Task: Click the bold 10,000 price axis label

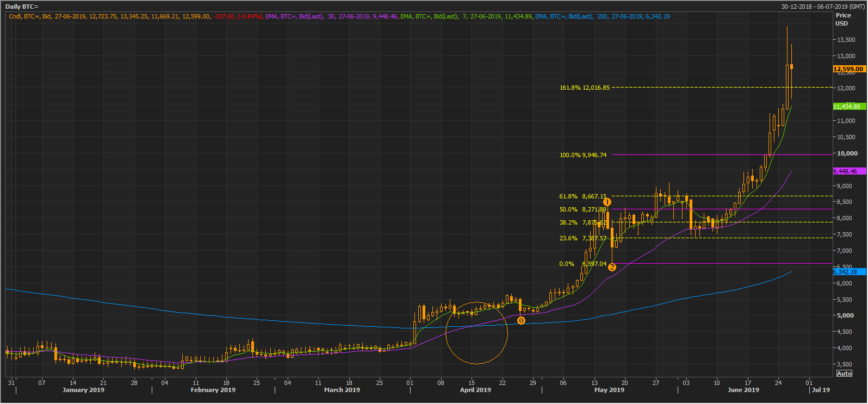Action: click(x=847, y=153)
